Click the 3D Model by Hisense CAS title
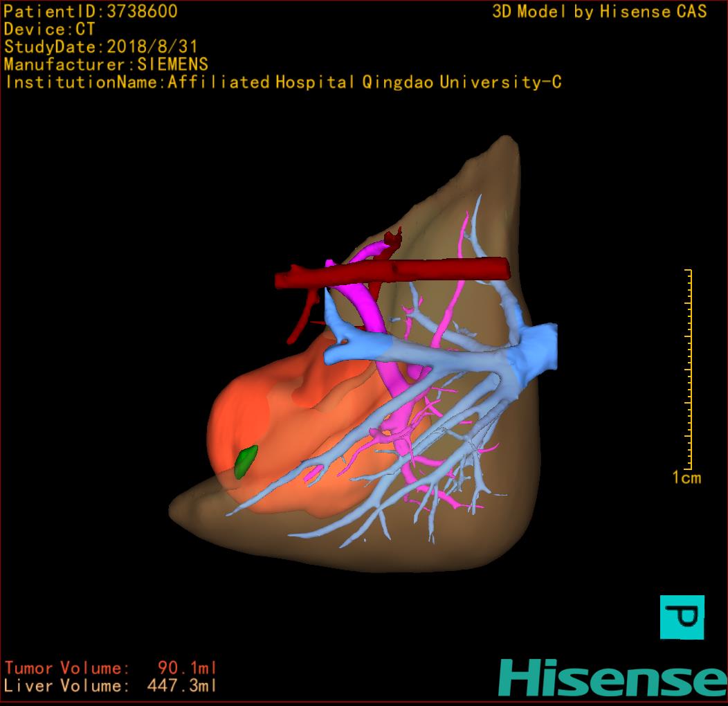Image resolution: width=728 pixels, height=706 pixels. pos(599,11)
